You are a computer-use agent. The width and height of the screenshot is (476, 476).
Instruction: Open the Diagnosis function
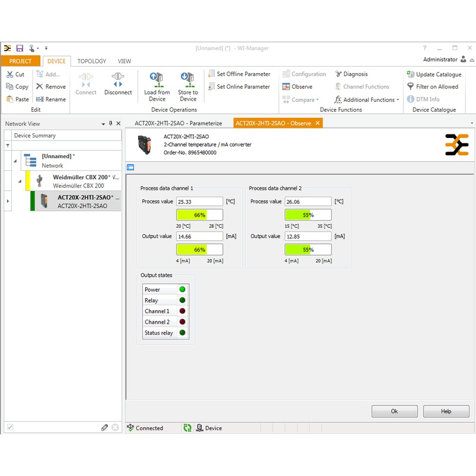352,74
